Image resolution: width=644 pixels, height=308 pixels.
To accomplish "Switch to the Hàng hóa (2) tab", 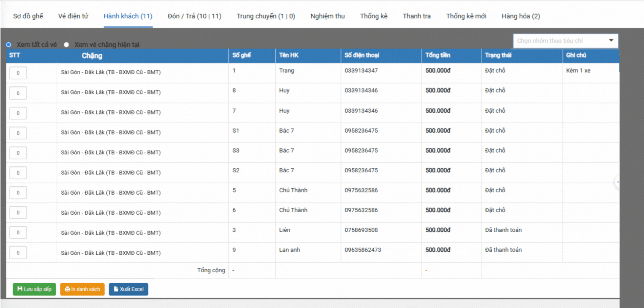I will [x=520, y=16].
